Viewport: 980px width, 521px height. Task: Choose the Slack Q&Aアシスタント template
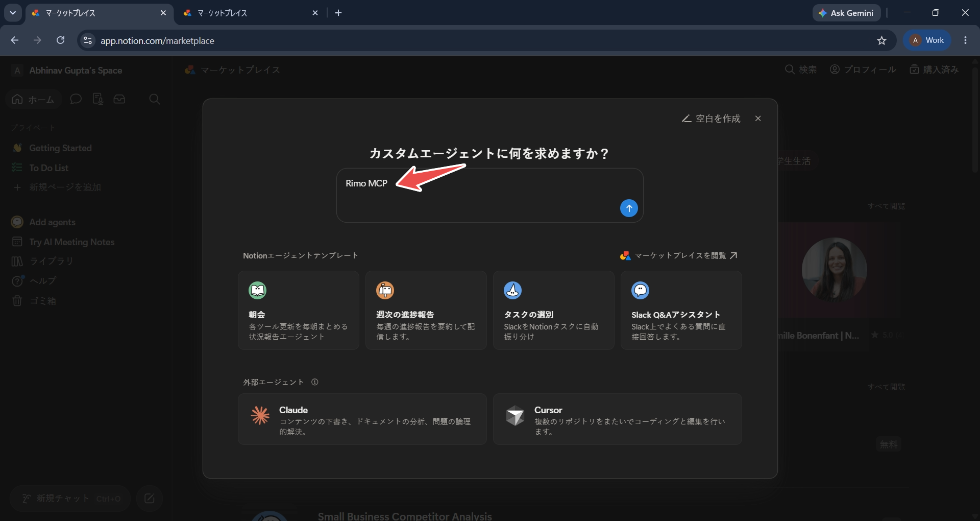(681, 310)
